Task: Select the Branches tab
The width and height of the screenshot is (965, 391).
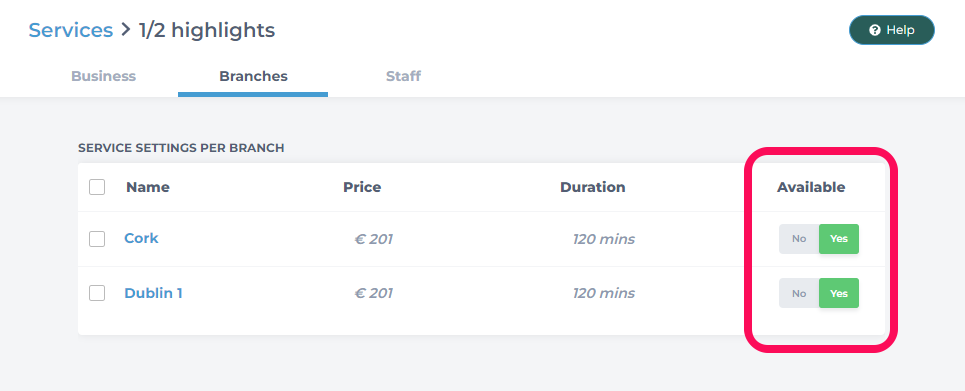Action: click(253, 76)
